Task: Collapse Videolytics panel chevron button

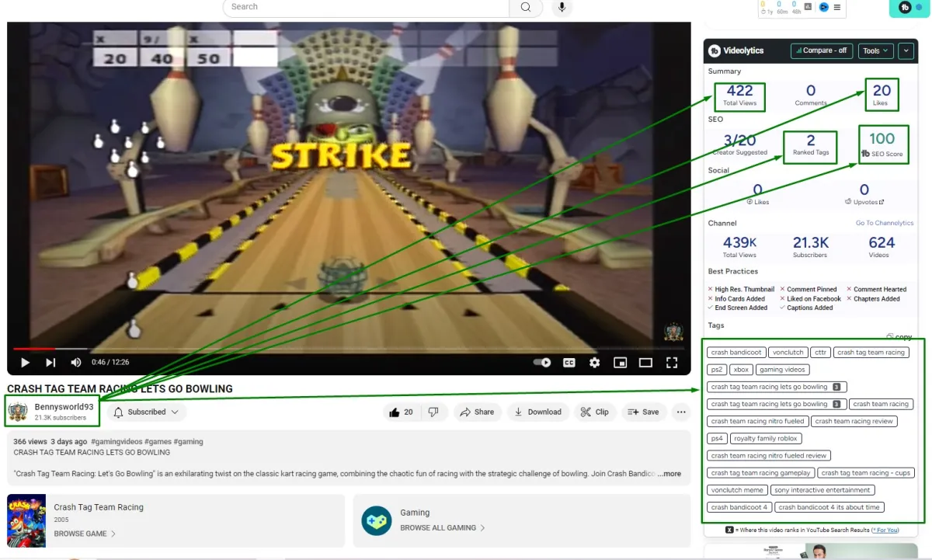Action: click(x=906, y=50)
